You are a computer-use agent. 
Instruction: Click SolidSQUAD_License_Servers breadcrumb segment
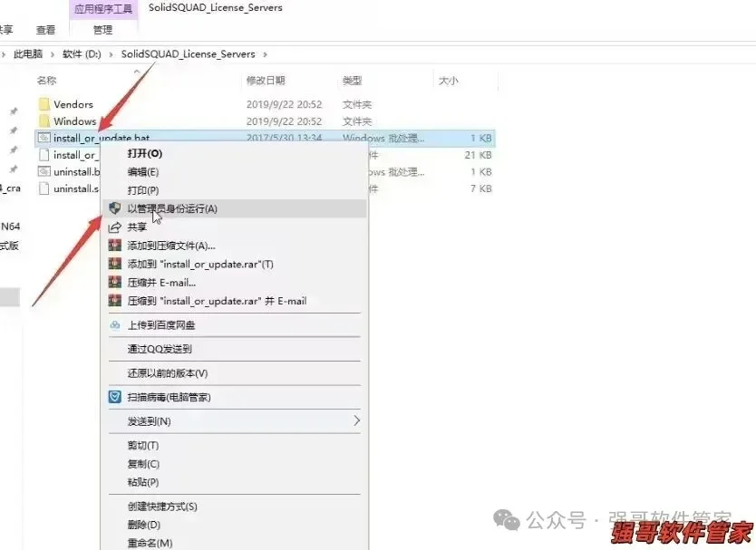188,54
